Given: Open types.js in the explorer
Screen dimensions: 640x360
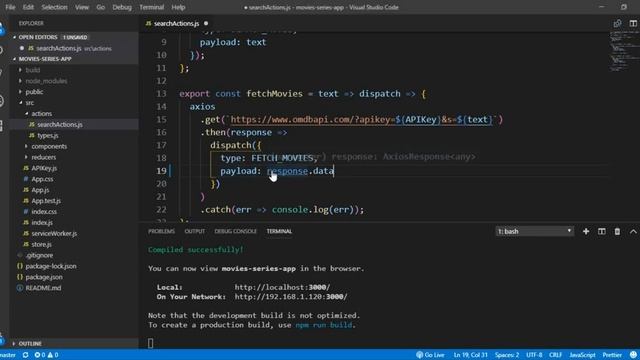Looking at the screenshot, I should tap(48, 136).
